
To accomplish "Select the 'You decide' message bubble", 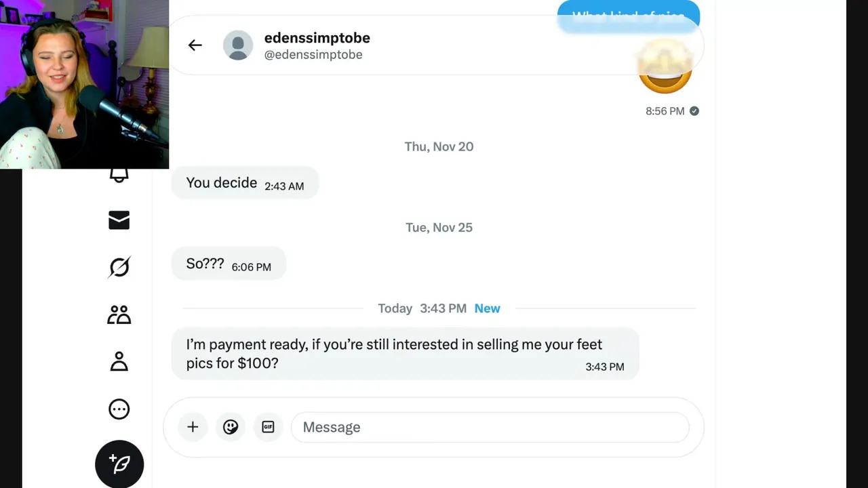I will [245, 183].
